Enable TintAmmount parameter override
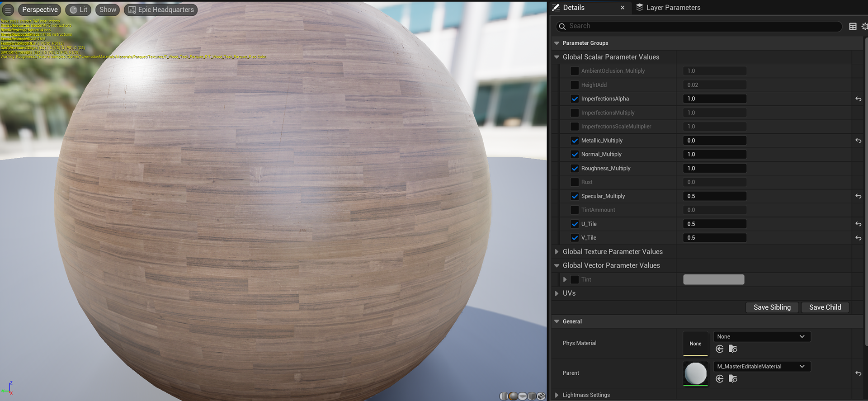868x401 pixels. (575, 210)
